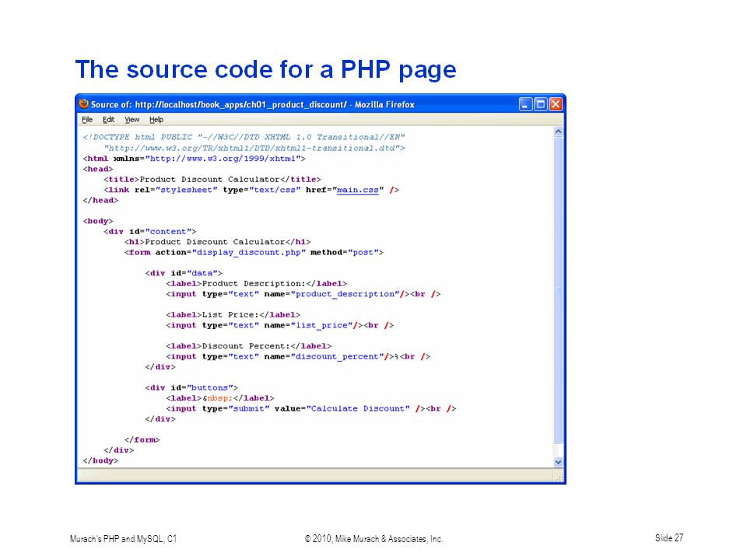Screen dimensions: 747x560
Task: Click the title Product Discount Calculator line
Action: point(212,180)
